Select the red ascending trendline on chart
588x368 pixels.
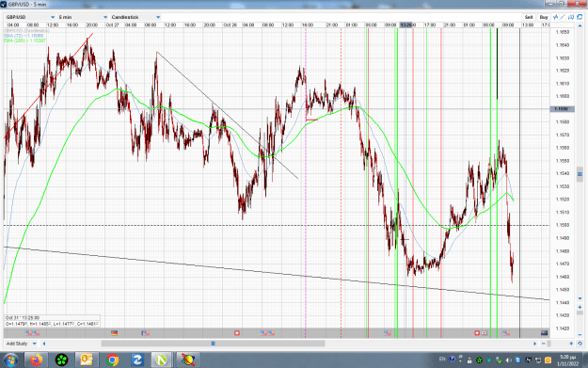coord(48,86)
